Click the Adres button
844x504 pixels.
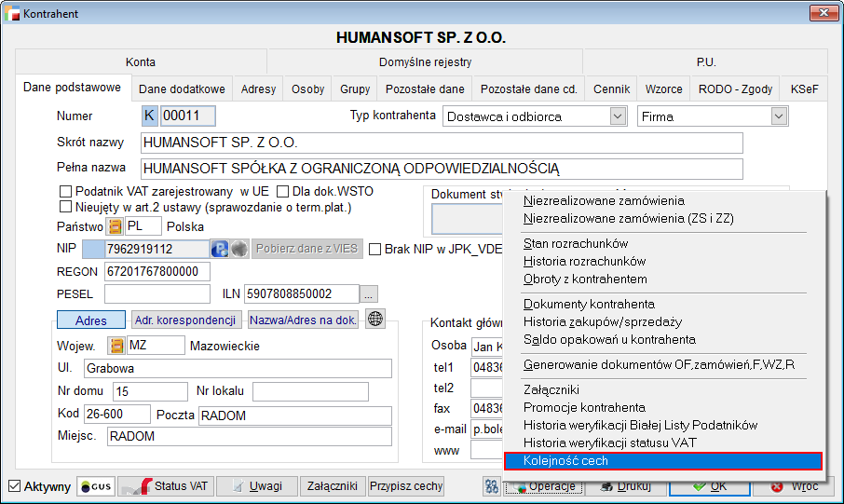pyautogui.click(x=91, y=320)
